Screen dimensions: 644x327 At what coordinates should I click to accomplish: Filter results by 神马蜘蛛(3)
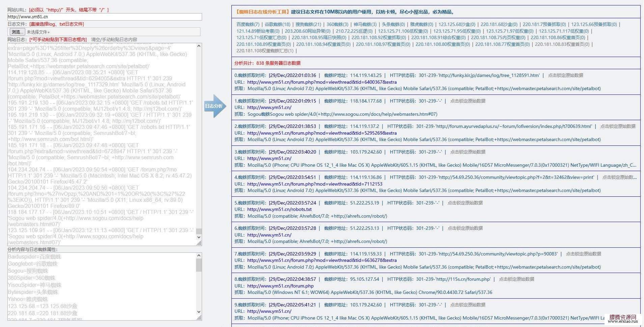point(365,24)
